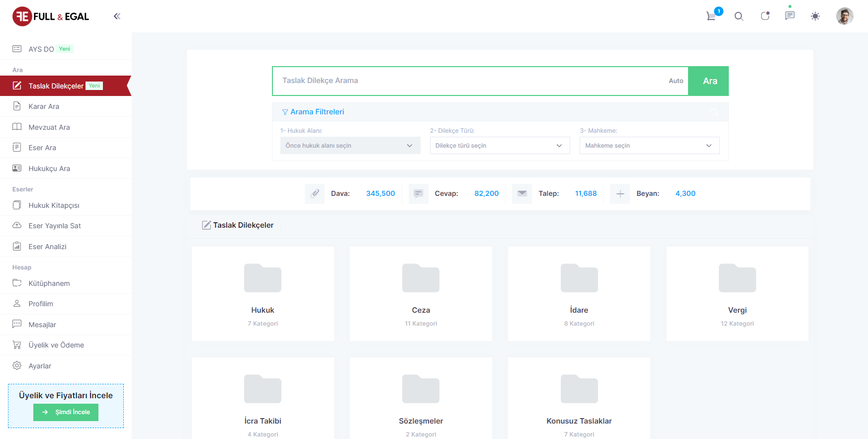
Task: Go to Mevzuat Ara menu item
Action: click(49, 127)
